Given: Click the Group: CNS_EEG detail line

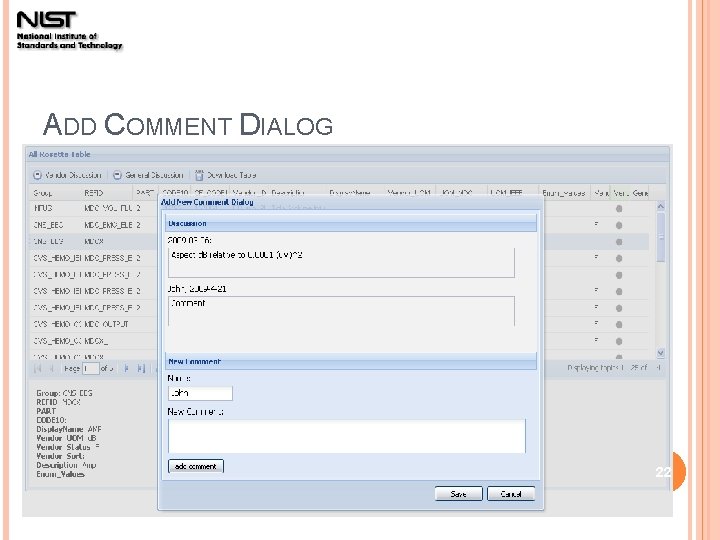Looking at the screenshot, I should coord(64,393).
